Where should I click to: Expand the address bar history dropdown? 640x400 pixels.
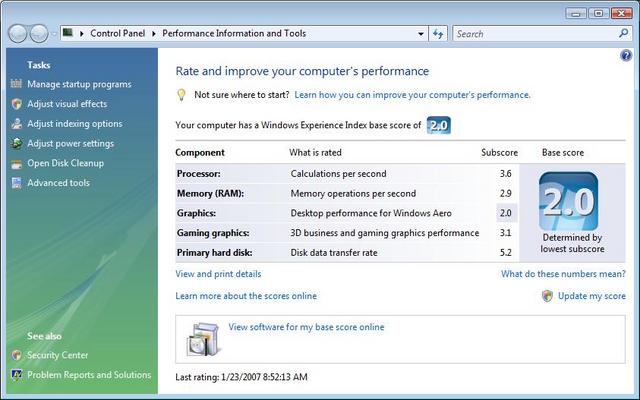[420, 34]
